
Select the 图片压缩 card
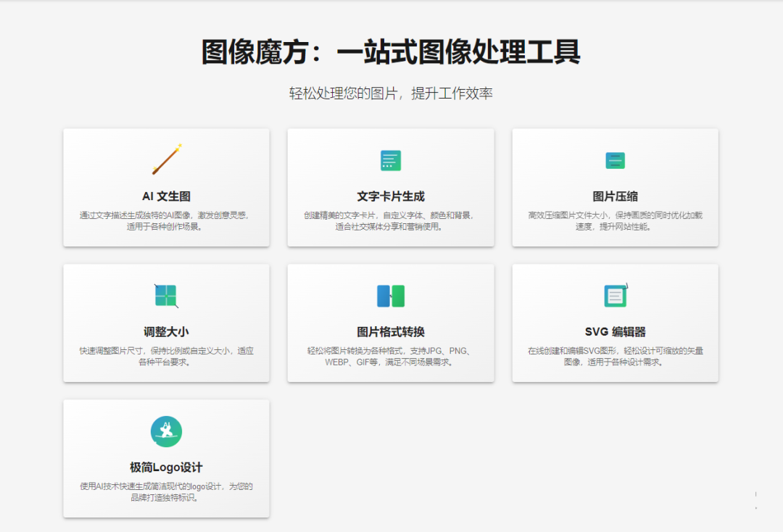click(x=615, y=187)
